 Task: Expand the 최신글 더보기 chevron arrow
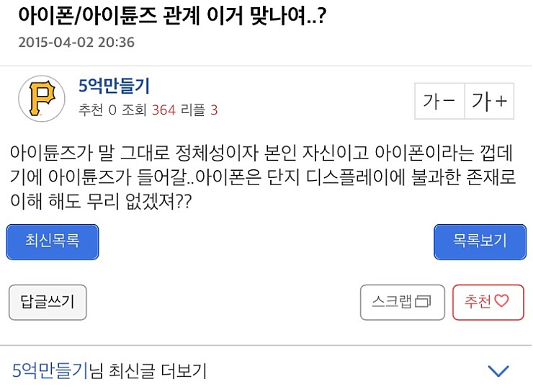click(498, 372)
